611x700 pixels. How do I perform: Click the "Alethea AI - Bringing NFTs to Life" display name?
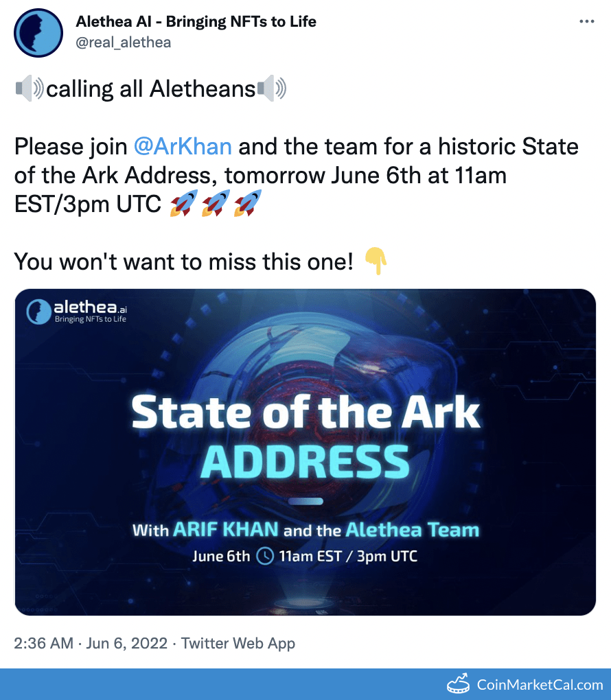click(196, 22)
